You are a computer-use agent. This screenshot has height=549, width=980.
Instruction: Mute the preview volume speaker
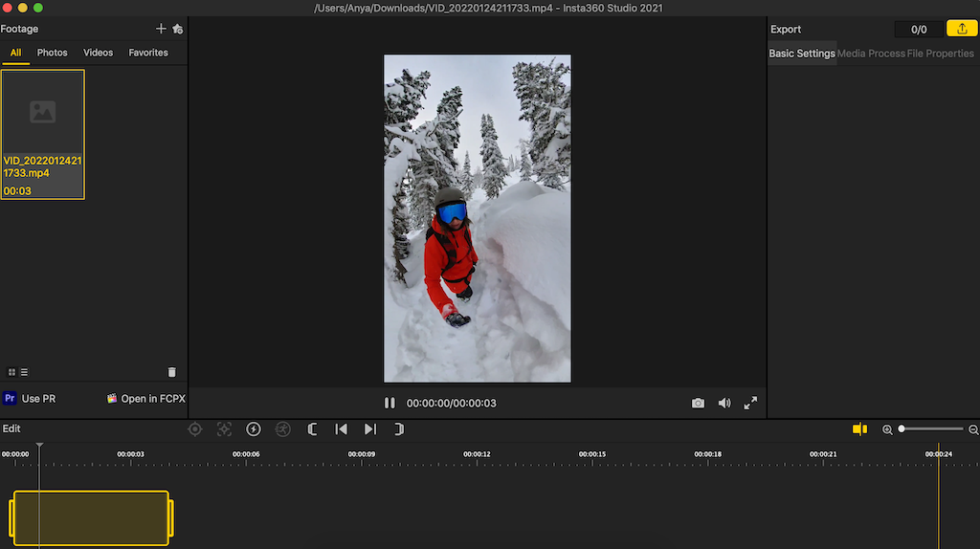coord(724,404)
